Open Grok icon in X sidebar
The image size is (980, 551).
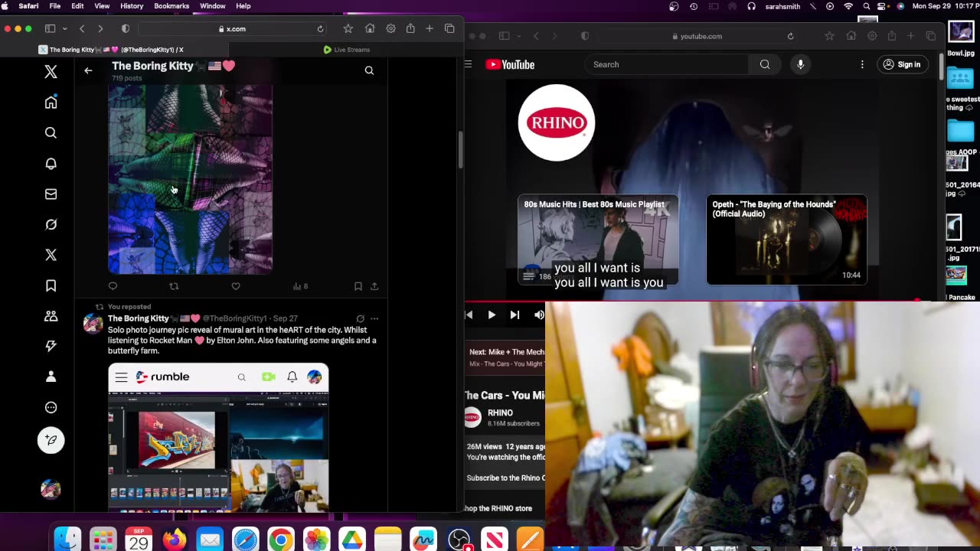(x=51, y=225)
